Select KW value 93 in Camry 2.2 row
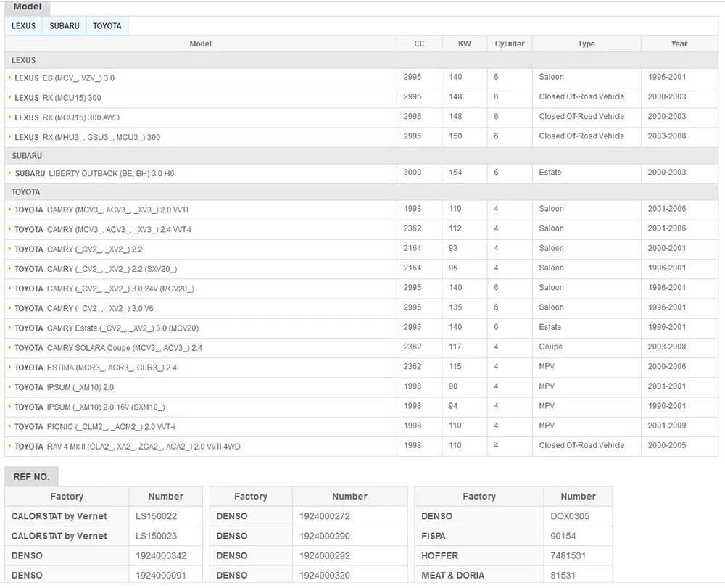 pyautogui.click(x=453, y=248)
